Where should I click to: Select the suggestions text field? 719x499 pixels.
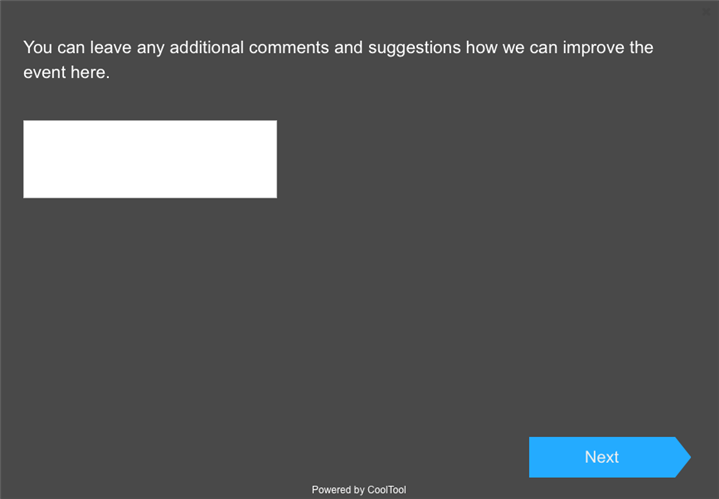coord(150,159)
